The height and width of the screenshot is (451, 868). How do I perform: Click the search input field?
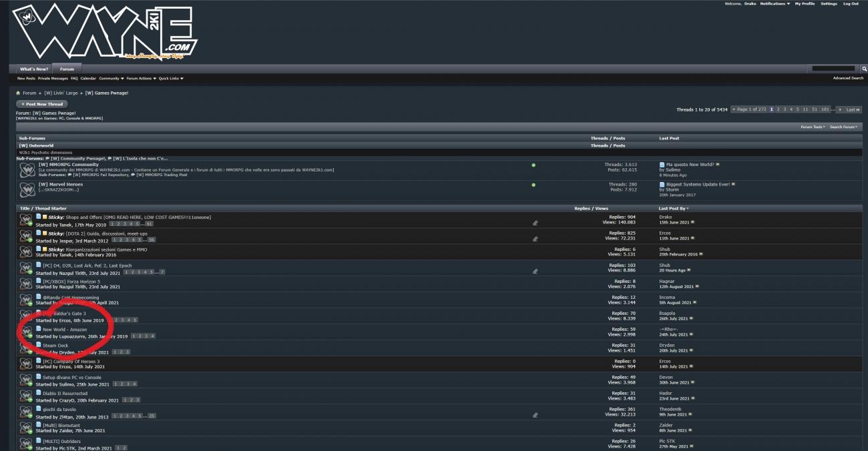tap(833, 69)
